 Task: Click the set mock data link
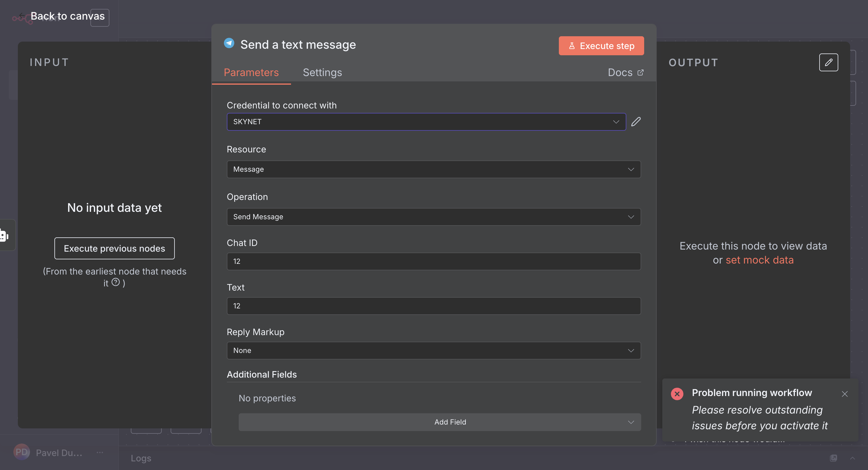759,260
